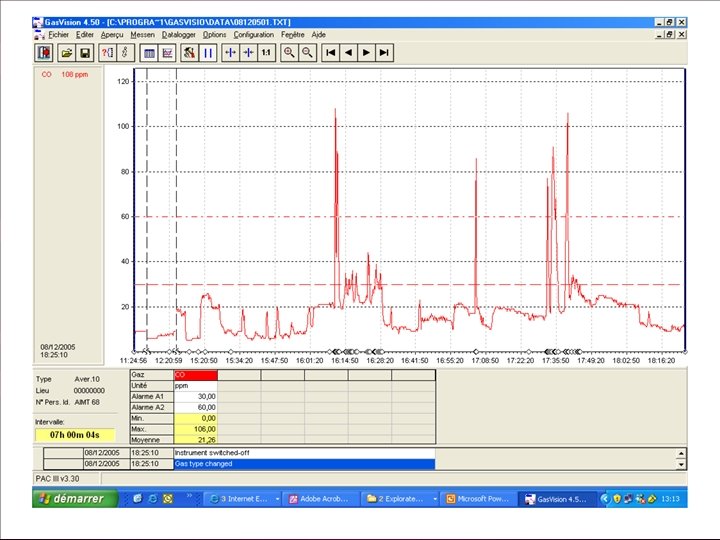Image resolution: width=720 pixels, height=540 pixels.
Task: Click the Save floppy disk icon
Action: 85,52
